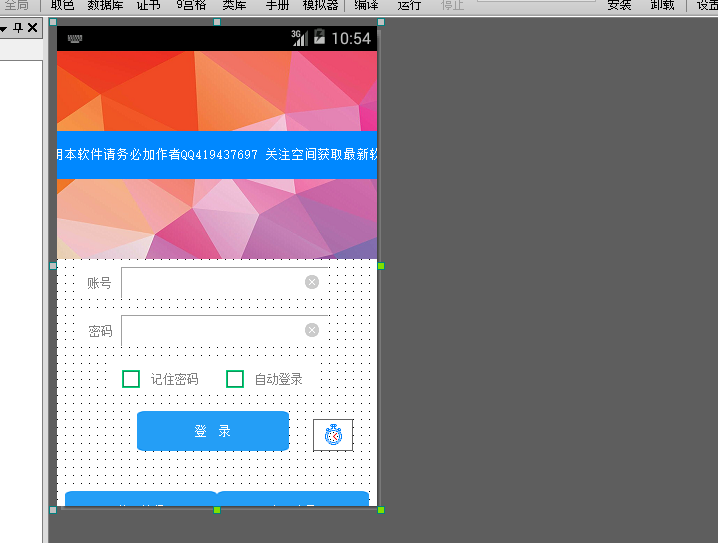
Task: Click the keyboard icon in the status bar
Action: (75, 40)
